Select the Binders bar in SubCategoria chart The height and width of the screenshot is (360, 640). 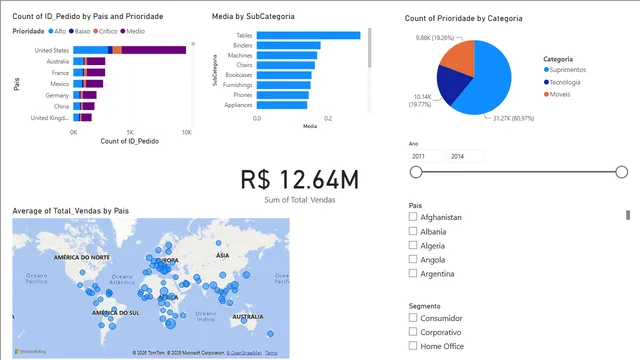(x=289, y=45)
